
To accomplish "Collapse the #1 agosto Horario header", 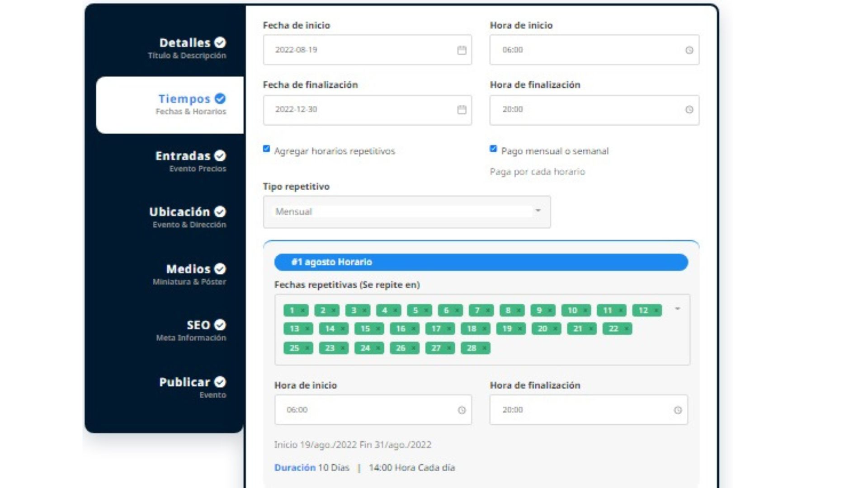I will tap(481, 262).
